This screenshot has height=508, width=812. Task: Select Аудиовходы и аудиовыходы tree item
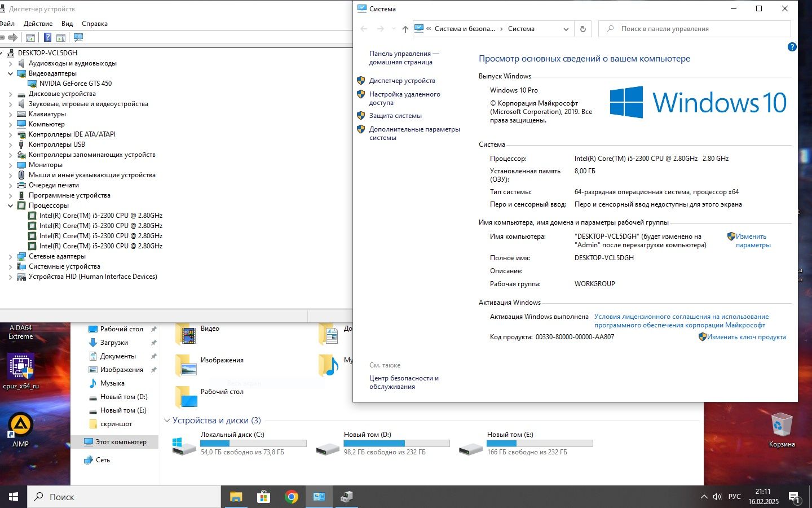click(73, 63)
